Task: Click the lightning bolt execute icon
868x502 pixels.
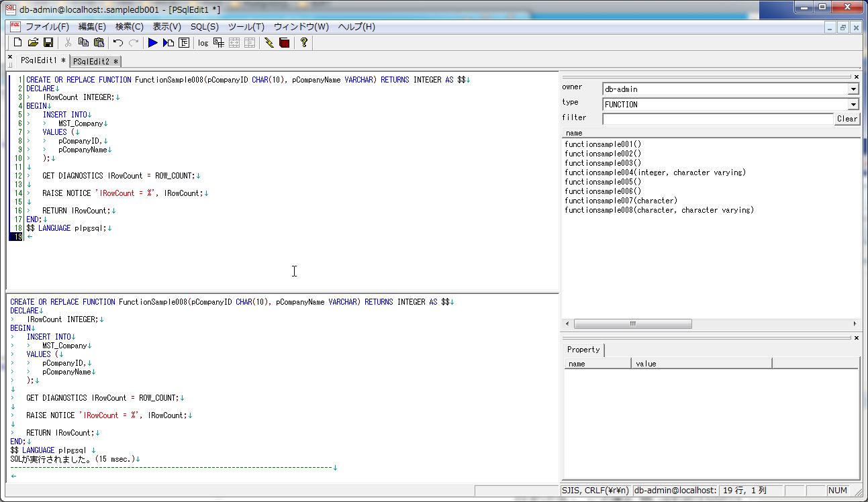Action: (x=269, y=42)
